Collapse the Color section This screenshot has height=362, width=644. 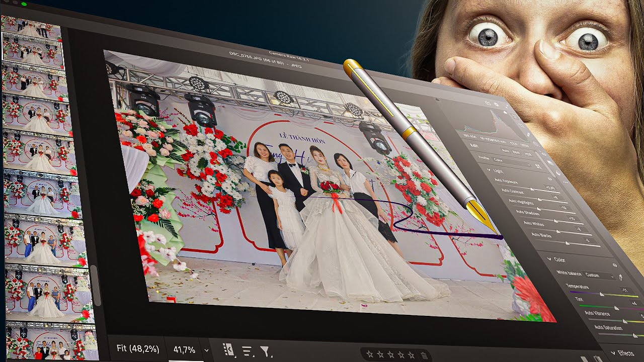pos(549,259)
